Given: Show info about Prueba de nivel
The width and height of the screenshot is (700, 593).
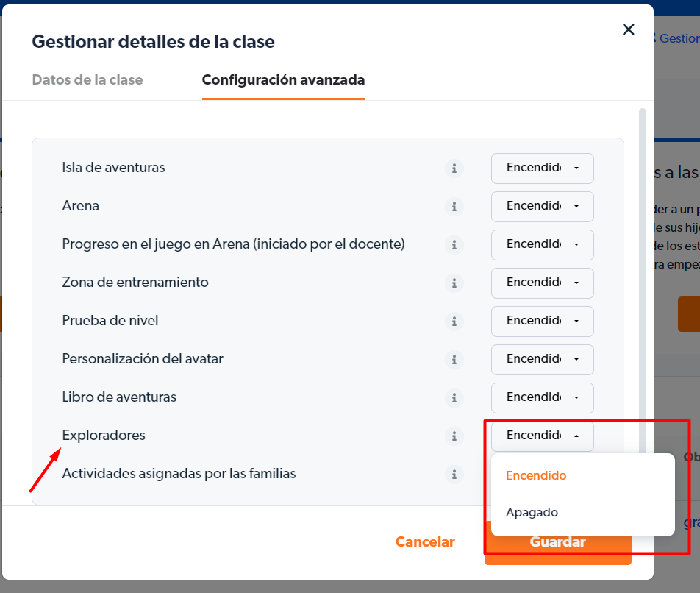Looking at the screenshot, I should click(x=454, y=322).
